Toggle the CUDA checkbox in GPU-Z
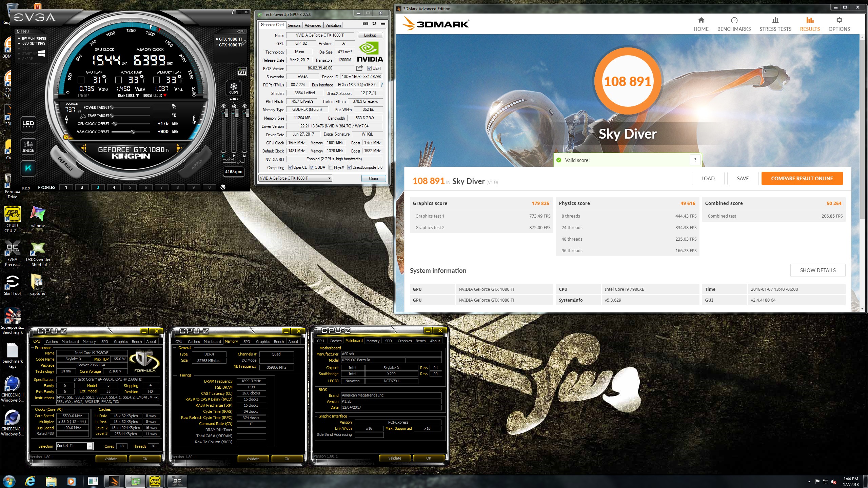The width and height of the screenshot is (868, 488). (312, 167)
